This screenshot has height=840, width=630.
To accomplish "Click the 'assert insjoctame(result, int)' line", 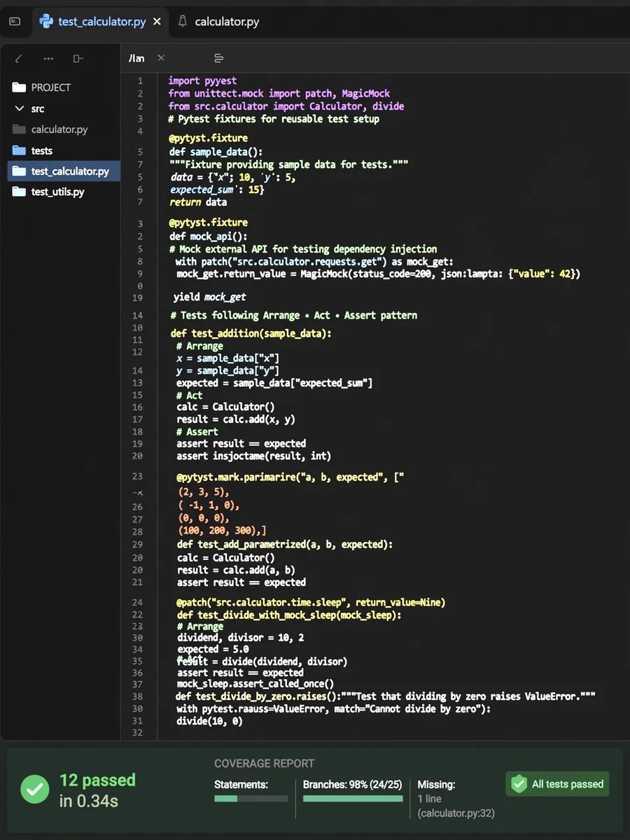I will tap(253, 456).
